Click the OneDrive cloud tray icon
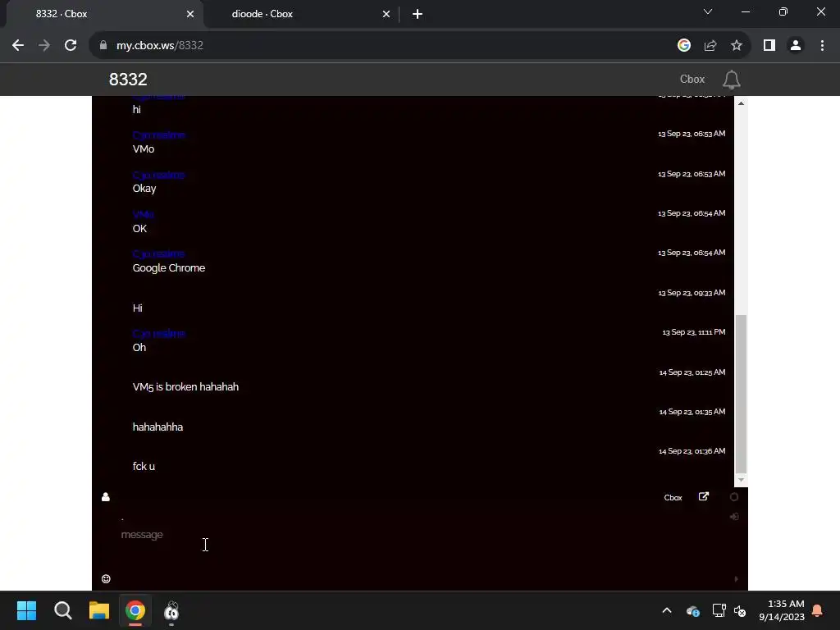The image size is (840, 630). click(x=692, y=610)
